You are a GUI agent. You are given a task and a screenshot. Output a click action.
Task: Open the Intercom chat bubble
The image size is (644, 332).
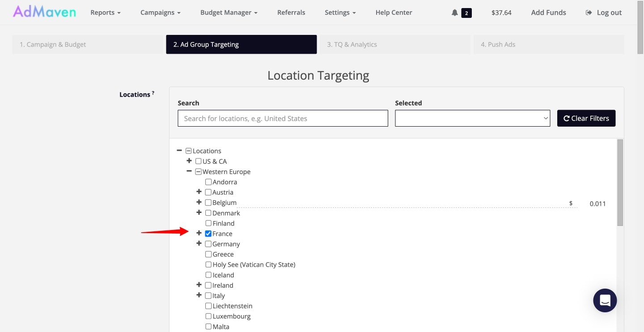(605, 300)
